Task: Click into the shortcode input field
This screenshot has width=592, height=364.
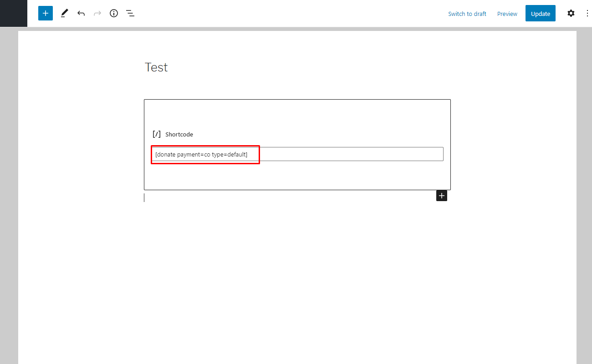Action: [x=297, y=154]
